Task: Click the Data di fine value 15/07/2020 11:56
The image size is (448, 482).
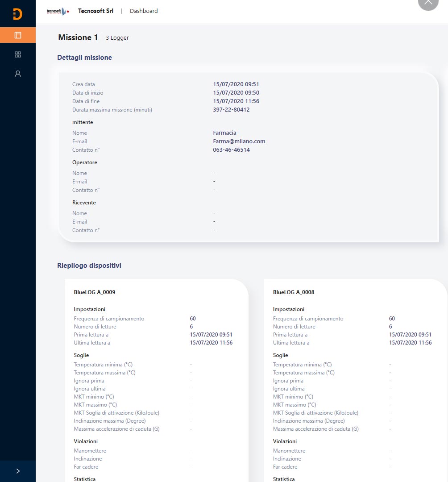Action: click(236, 101)
